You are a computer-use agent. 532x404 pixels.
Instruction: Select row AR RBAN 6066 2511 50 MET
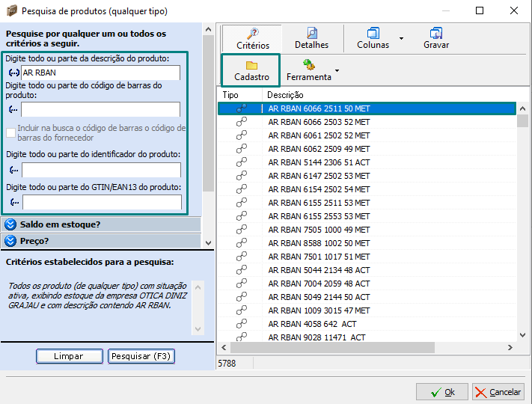tap(367, 108)
